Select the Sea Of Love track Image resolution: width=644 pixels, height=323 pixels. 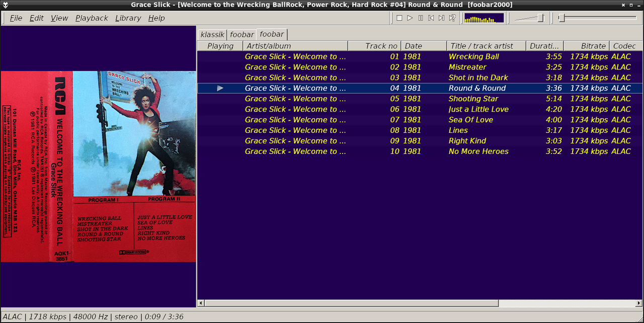coord(420,120)
